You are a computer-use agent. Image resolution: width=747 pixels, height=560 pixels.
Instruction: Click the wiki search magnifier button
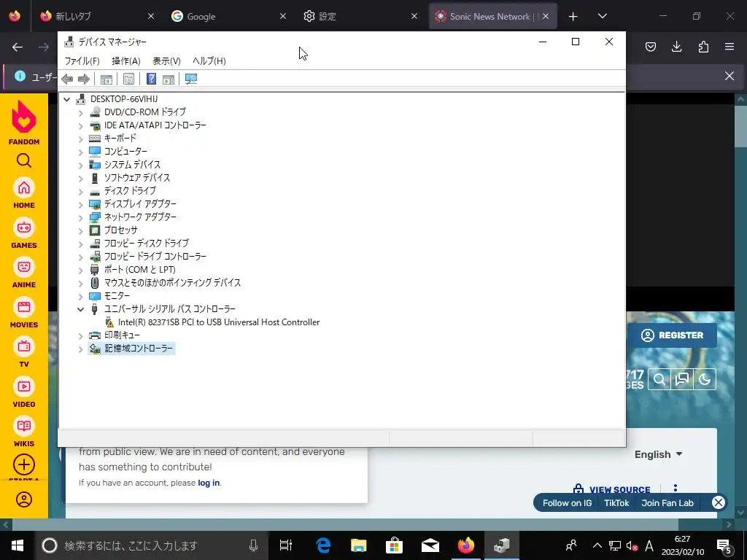coord(659,379)
